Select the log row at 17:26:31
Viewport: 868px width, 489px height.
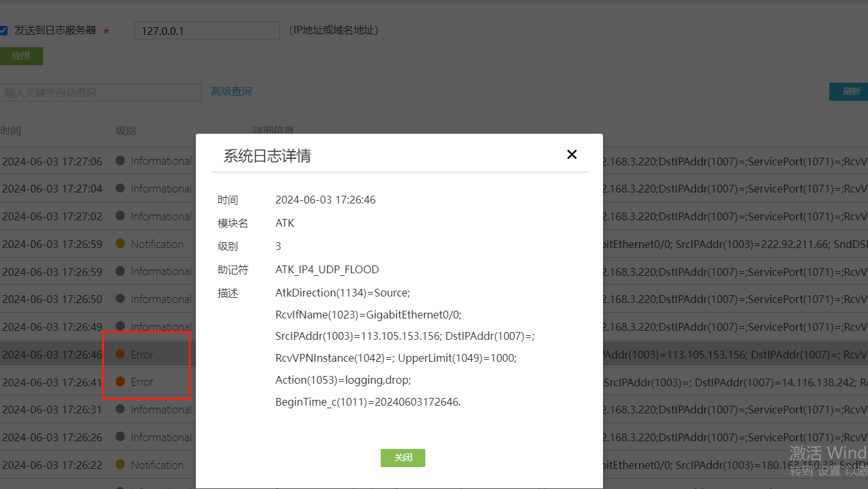pyautogui.click(x=434, y=410)
